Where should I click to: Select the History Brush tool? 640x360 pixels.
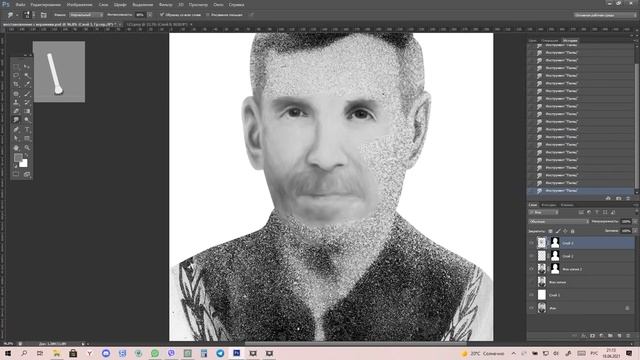coord(27,102)
